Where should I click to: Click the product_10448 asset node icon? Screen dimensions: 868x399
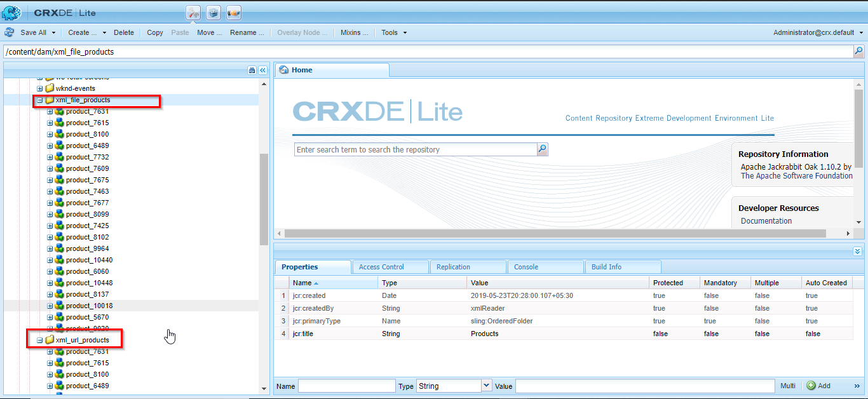click(x=60, y=283)
